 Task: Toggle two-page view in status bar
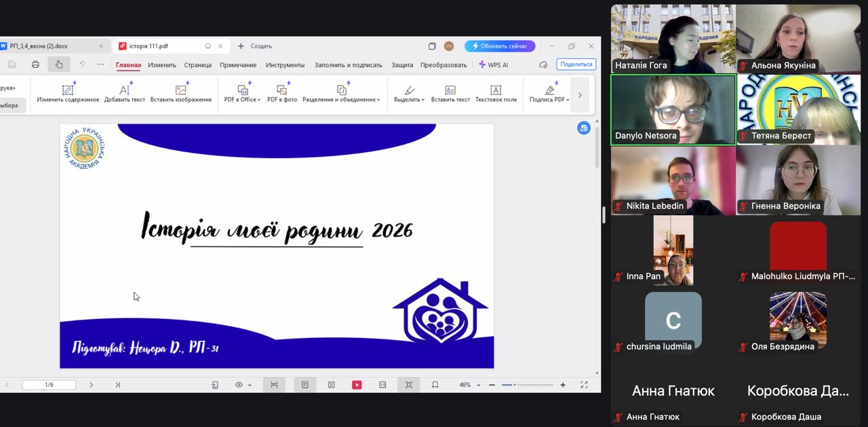[331, 385]
